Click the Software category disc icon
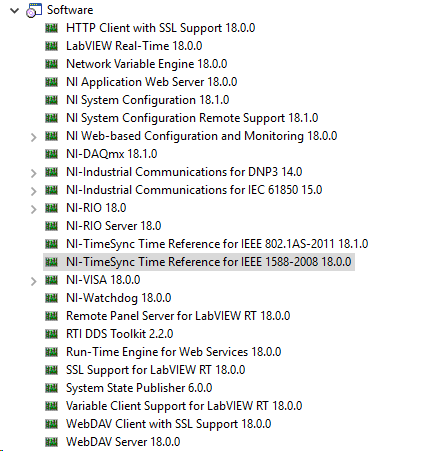429x451 pixels. coord(34,10)
